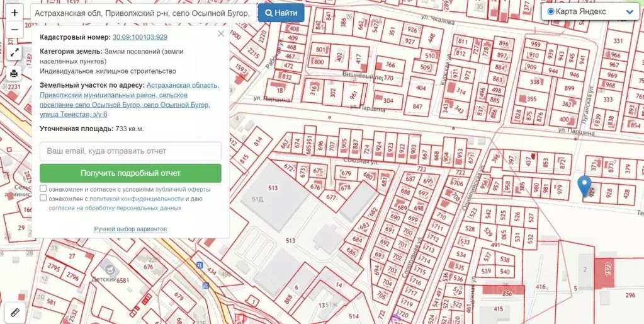Click the parcel labeled 847
644x324 pixels.
point(417,106)
